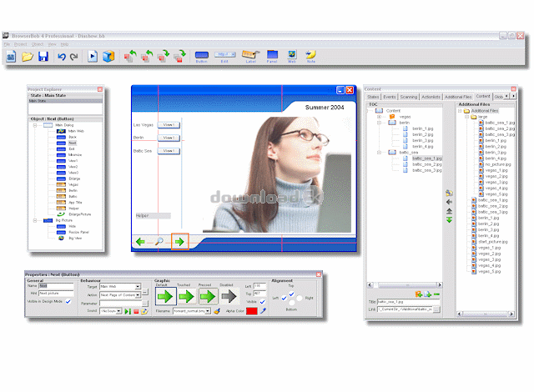The image size is (534, 392).
Task: Insert a Label object from the toolbar
Action: pos(251,56)
